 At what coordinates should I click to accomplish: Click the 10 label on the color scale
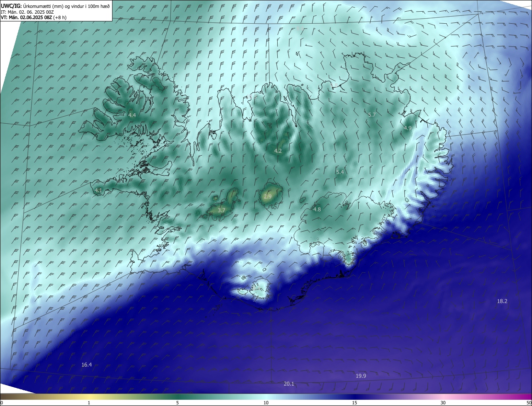[266, 403]
